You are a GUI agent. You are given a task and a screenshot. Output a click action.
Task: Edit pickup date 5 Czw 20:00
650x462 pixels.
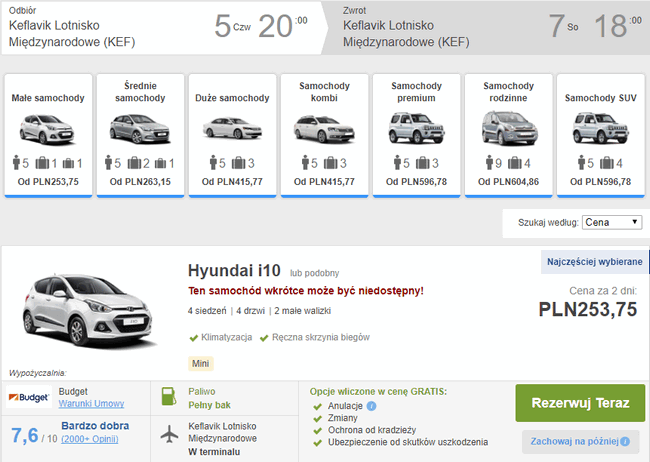pos(261,27)
